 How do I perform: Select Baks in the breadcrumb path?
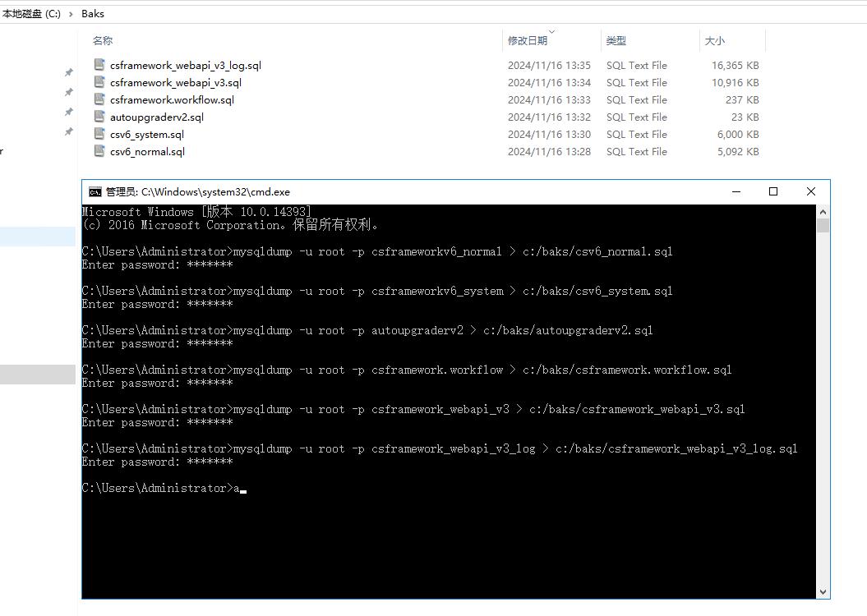92,13
